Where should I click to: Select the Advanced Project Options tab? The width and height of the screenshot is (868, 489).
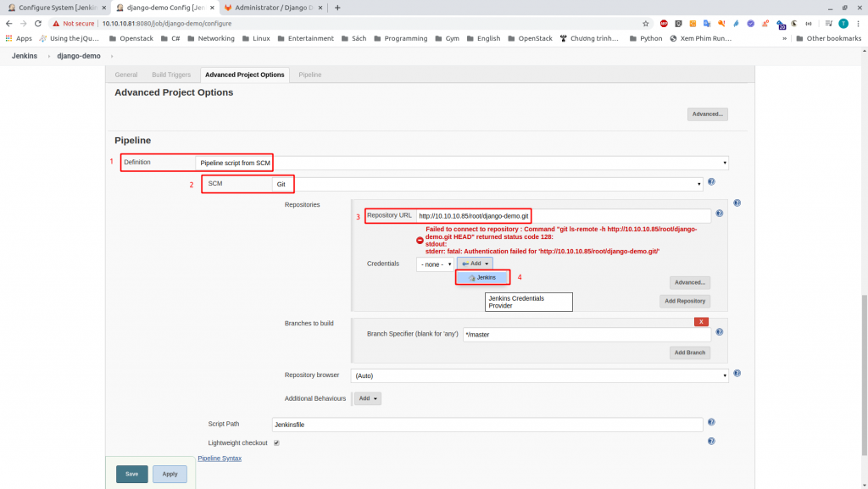[x=245, y=75]
